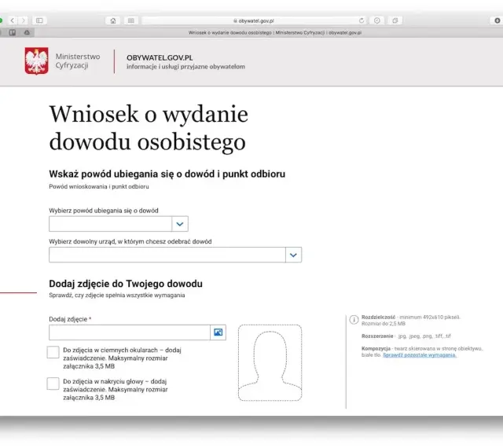Image resolution: width=503 pixels, height=448 pixels.
Task: Click 'Ministerstwo Cyfryzacji' header text
Action: click(78, 61)
